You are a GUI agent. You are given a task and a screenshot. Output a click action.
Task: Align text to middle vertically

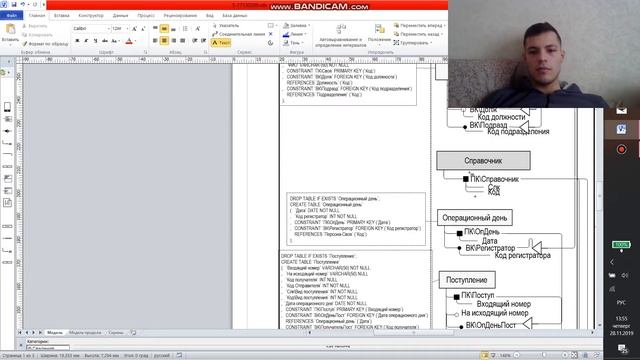tap(164, 29)
